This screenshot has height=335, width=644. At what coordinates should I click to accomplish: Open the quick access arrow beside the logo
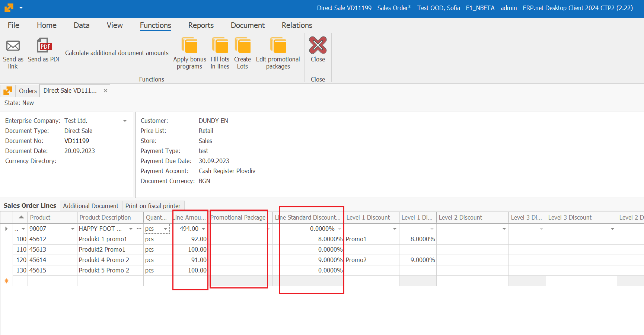(21, 8)
